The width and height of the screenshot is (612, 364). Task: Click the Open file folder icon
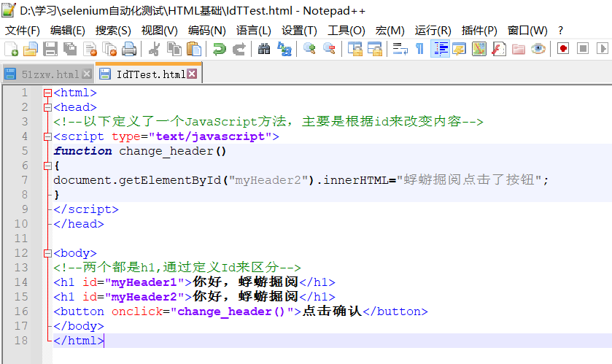(x=31, y=49)
